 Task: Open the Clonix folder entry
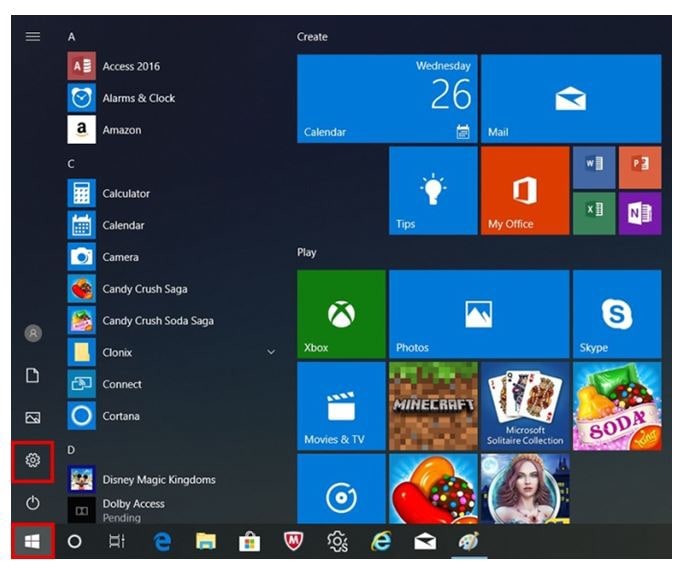click(x=173, y=352)
